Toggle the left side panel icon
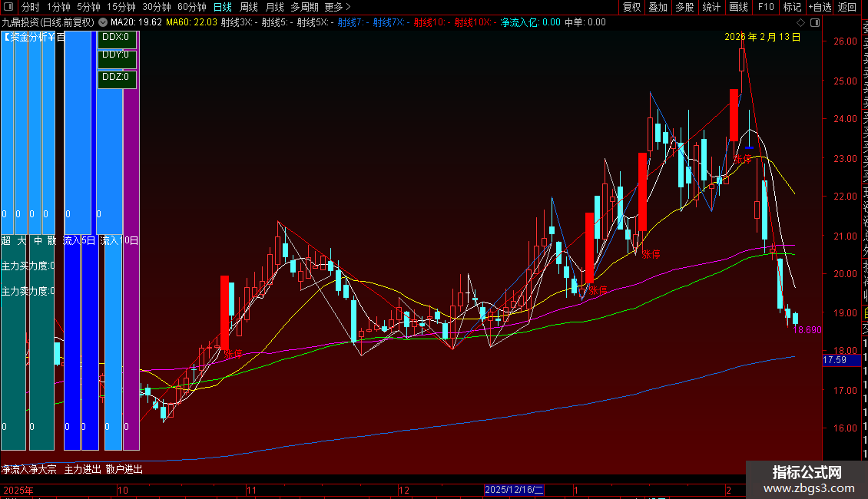868x499 pixels. pyautogui.click(x=8, y=7)
